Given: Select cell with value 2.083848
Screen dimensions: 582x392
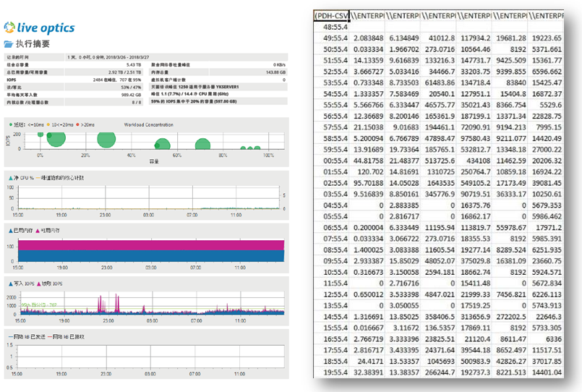Looking at the screenshot, I should coord(367,38).
